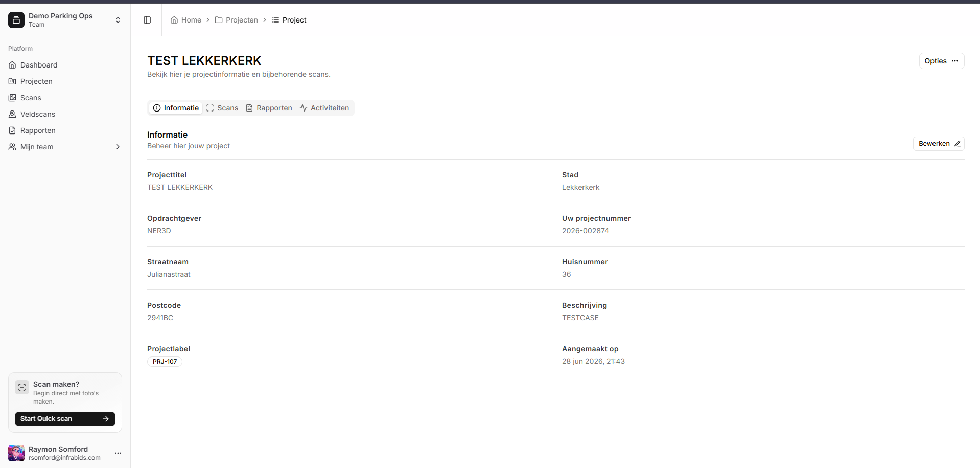Click the Postcode value 2941BC

pos(160,318)
